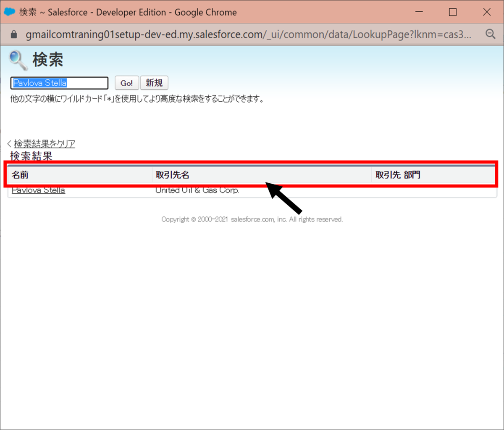504x430 pixels.
Task: Open the Pavlova Stella result link
Action: click(38, 190)
